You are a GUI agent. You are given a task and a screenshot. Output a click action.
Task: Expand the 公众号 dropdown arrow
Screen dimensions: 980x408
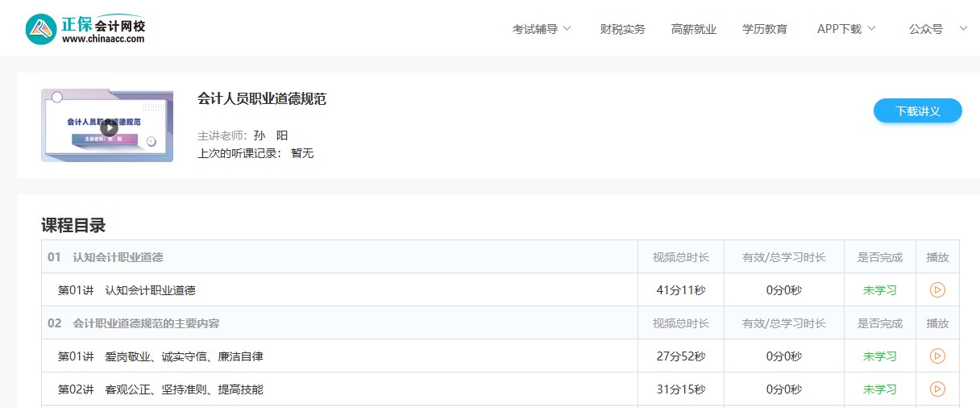pos(963,28)
